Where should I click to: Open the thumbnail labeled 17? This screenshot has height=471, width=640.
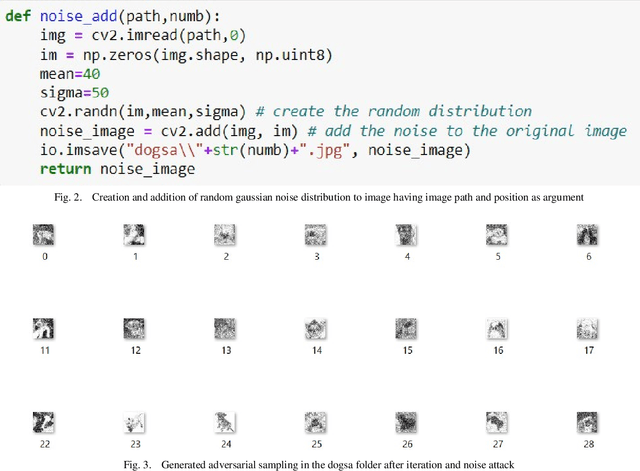point(588,329)
